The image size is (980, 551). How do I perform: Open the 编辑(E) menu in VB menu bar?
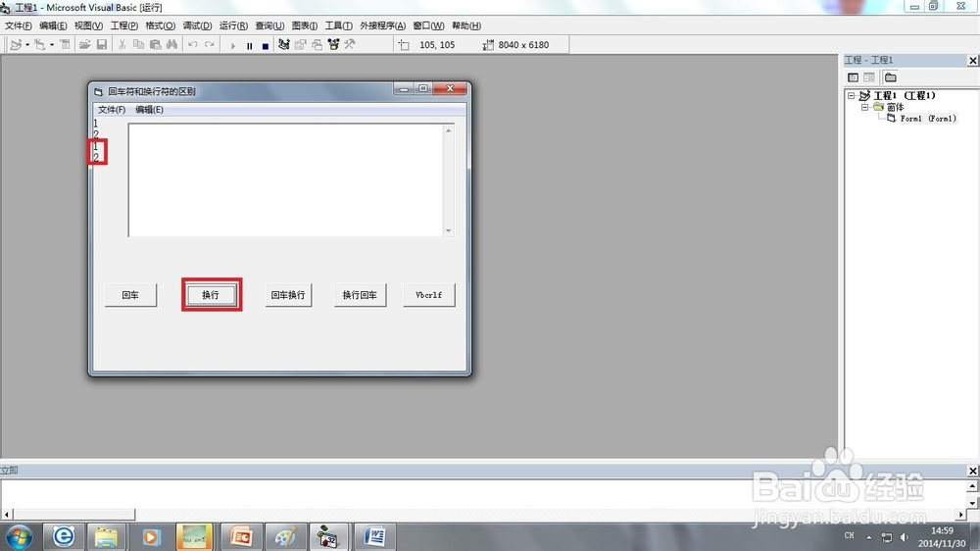pyautogui.click(x=53, y=25)
